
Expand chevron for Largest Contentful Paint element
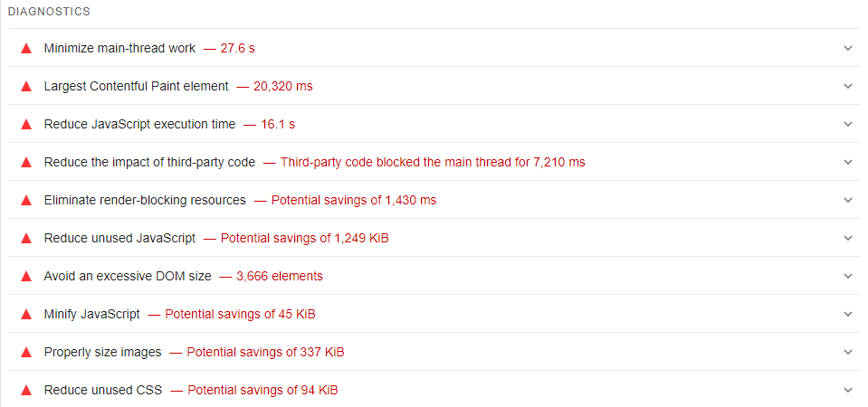pos(847,86)
